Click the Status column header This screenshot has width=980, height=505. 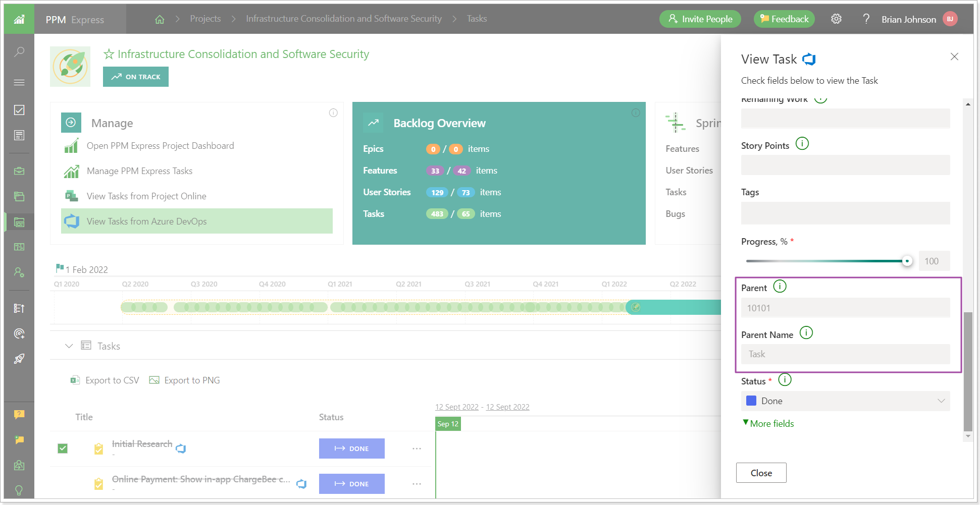(331, 417)
